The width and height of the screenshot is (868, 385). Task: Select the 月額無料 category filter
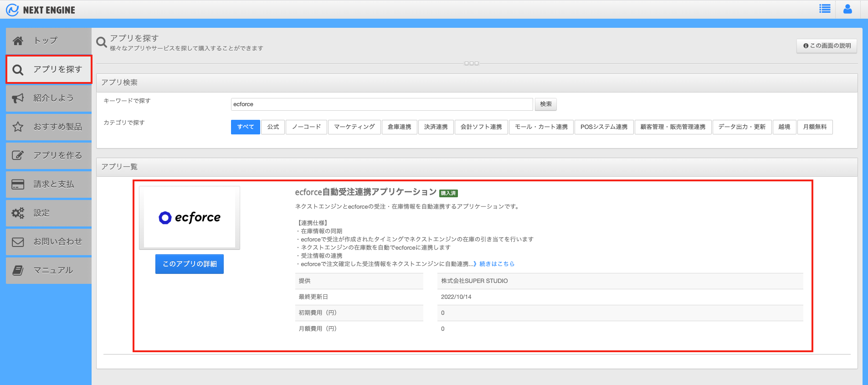coord(815,127)
